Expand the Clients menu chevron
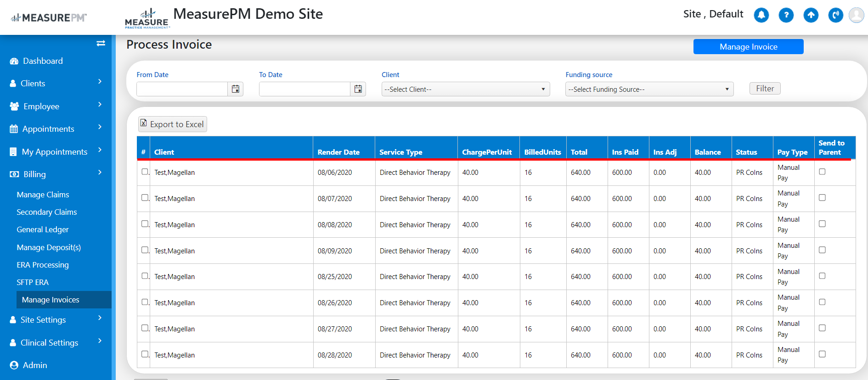Image resolution: width=868 pixels, height=380 pixels. click(x=100, y=82)
